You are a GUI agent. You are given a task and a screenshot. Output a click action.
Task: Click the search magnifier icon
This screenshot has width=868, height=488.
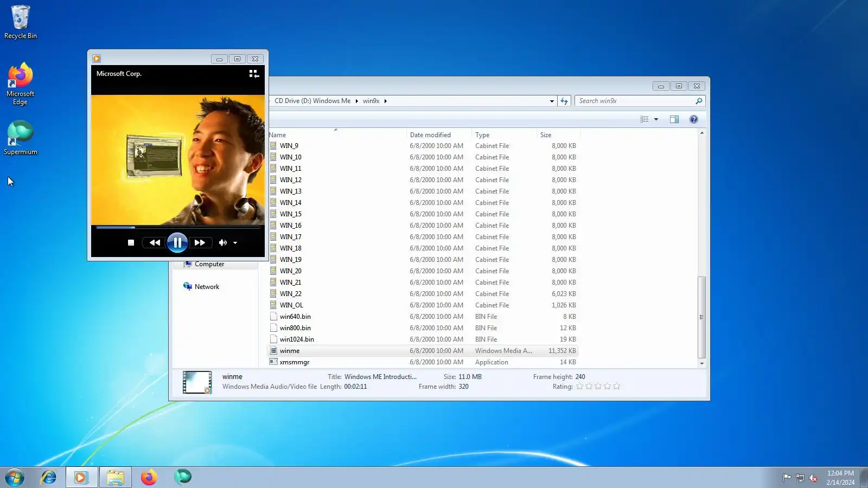pyautogui.click(x=699, y=101)
